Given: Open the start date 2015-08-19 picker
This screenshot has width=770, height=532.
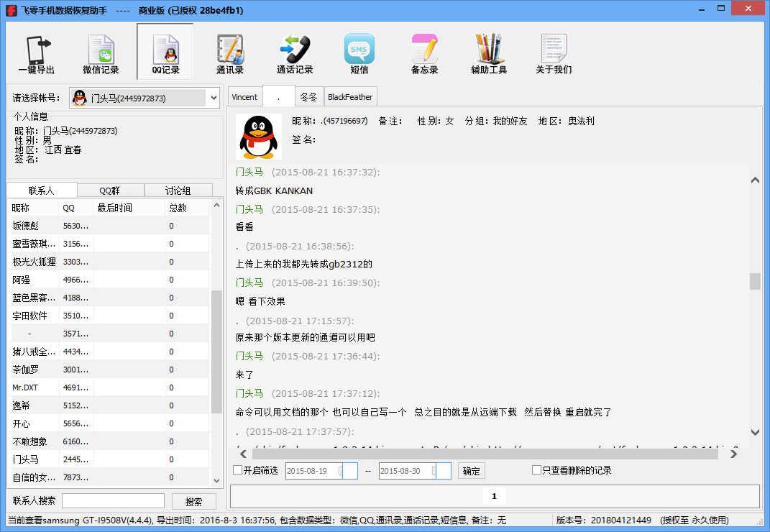Looking at the screenshot, I should pyautogui.click(x=349, y=471).
